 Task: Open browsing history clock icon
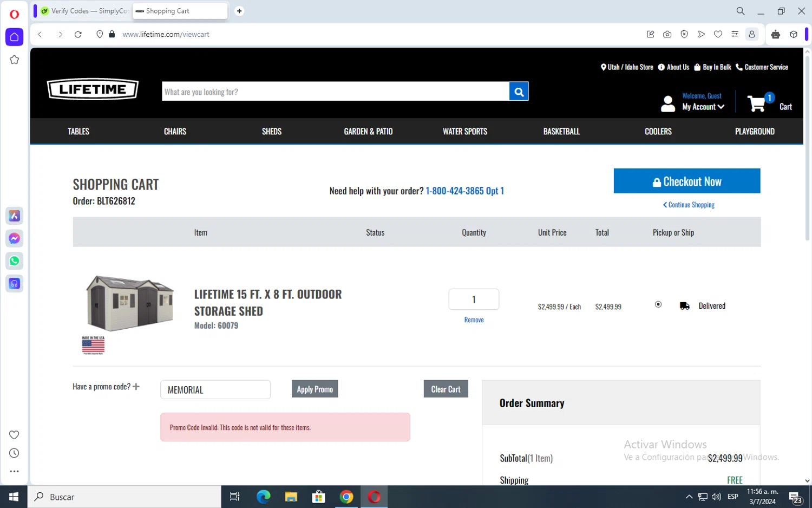click(x=14, y=453)
